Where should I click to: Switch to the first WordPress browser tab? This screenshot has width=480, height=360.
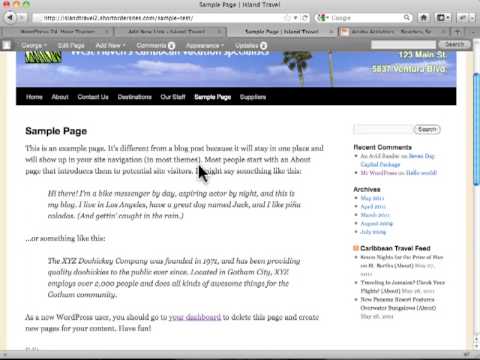click(57, 32)
